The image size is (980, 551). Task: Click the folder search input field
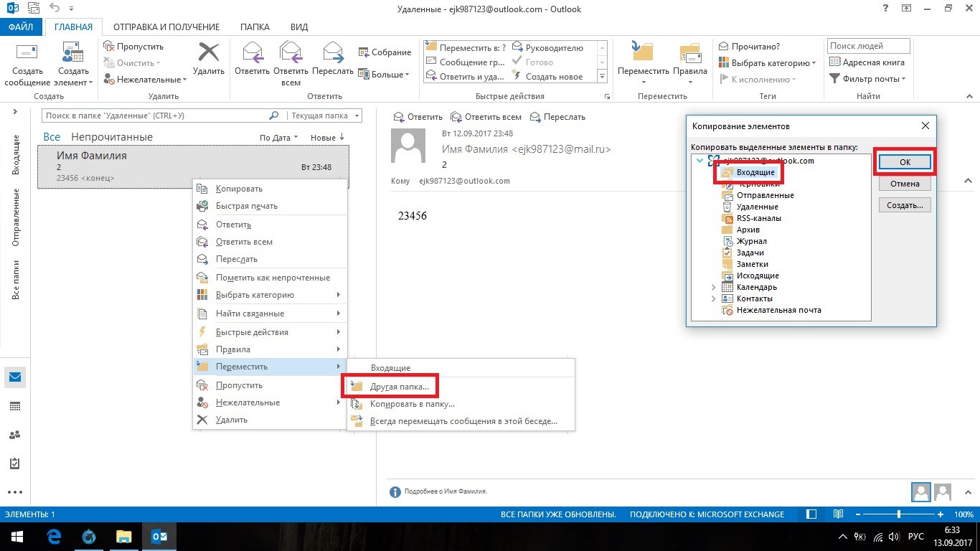[155, 116]
